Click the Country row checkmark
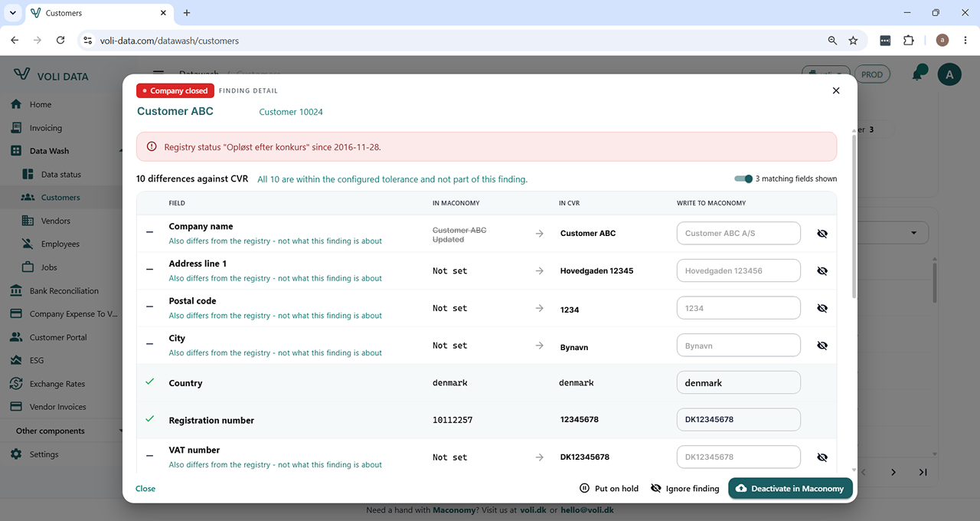Viewport: 980px width, 521px height. click(x=150, y=382)
